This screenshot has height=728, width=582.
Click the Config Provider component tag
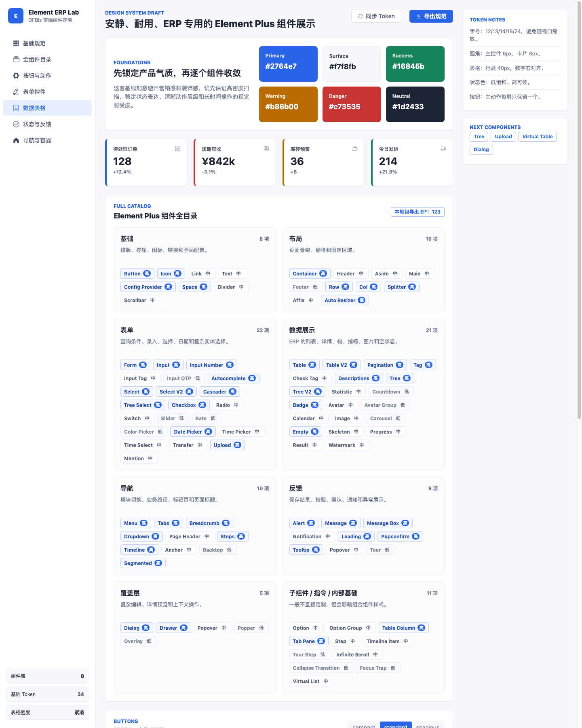(x=148, y=287)
